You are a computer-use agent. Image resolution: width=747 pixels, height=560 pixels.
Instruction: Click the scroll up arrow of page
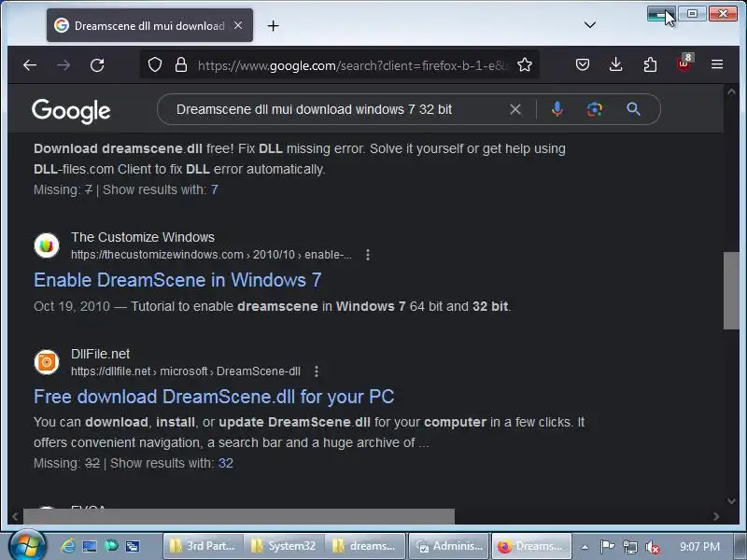(731, 91)
